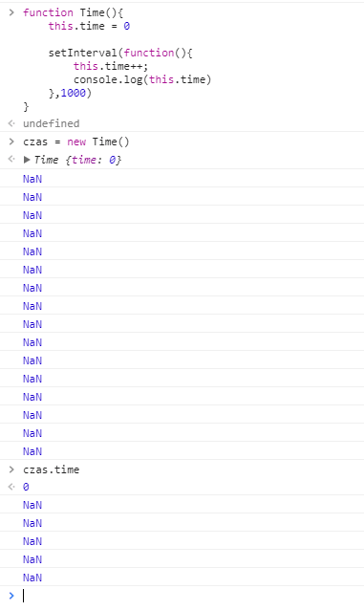Click the '},1000)' code line
Viewport: 364px width, 611px height.
70,93
